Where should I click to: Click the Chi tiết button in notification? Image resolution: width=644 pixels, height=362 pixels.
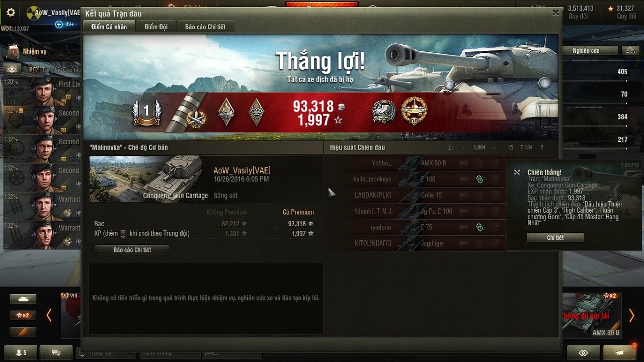[x=555, y=238]
